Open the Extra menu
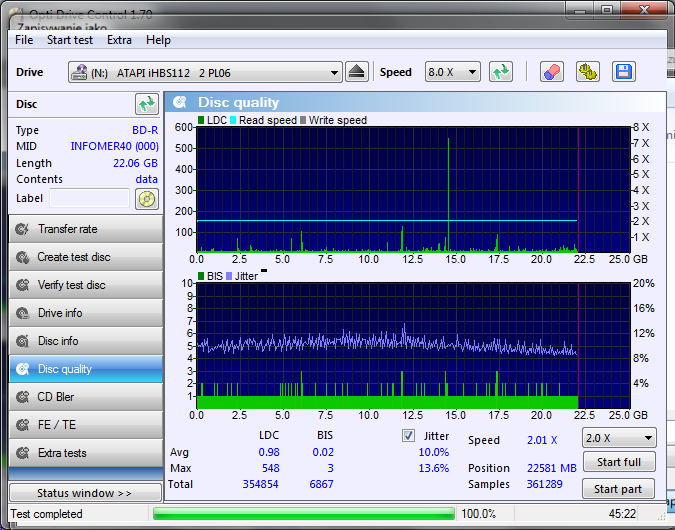Image resolution: width=675 pixels, height=530 pixels. (119, 40)
